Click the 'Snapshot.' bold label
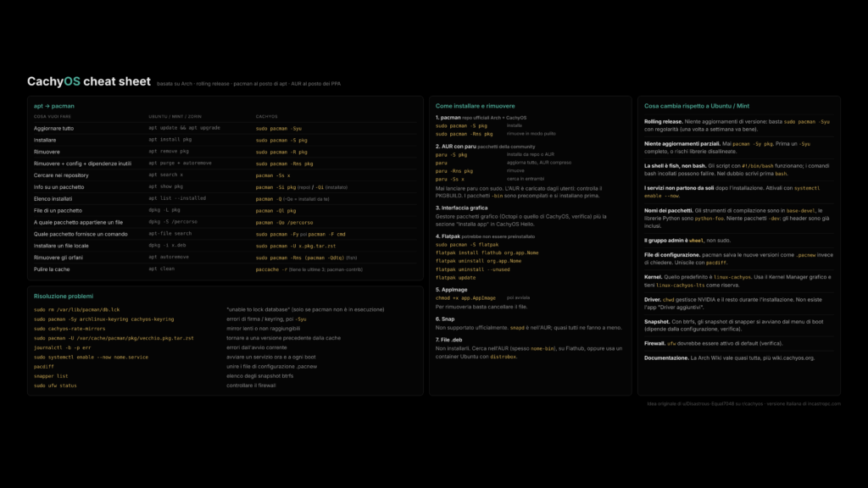This screenshot has height=488, width=868. point(657,322)
